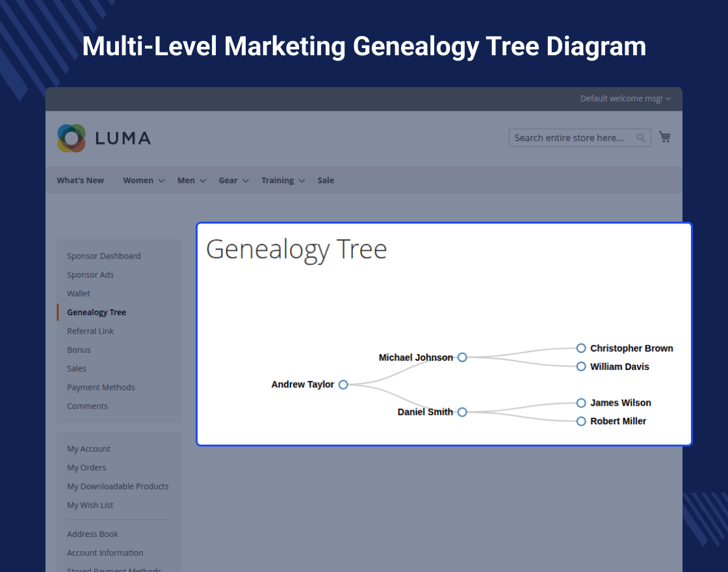Click the William Davis node circle
Screen dimensions: 728x572
pyautogui.click(x=581, y=367)
